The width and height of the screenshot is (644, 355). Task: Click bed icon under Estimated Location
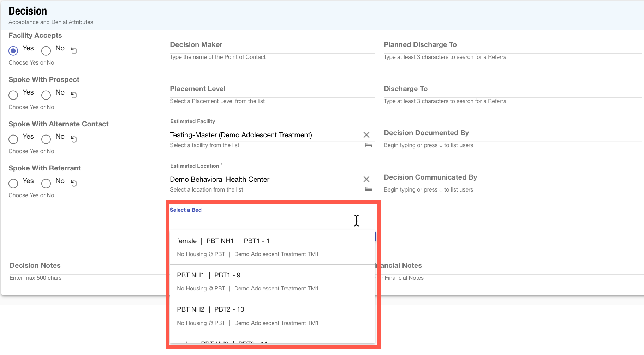368,189
